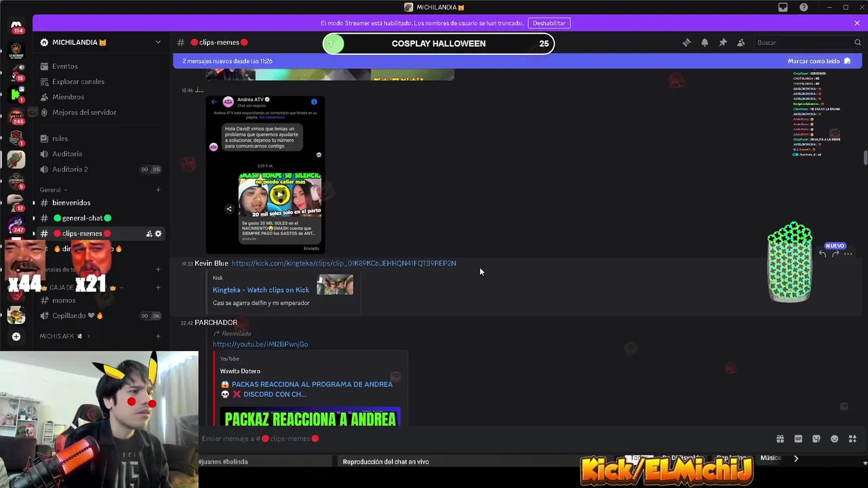Open the Kingteka clip thumbnail
Viewport: 868px width, 488px height.
335,285
